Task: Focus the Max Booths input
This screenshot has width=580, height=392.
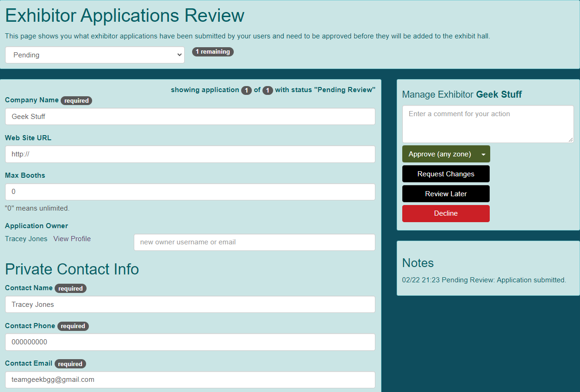Action: (190, 192)
